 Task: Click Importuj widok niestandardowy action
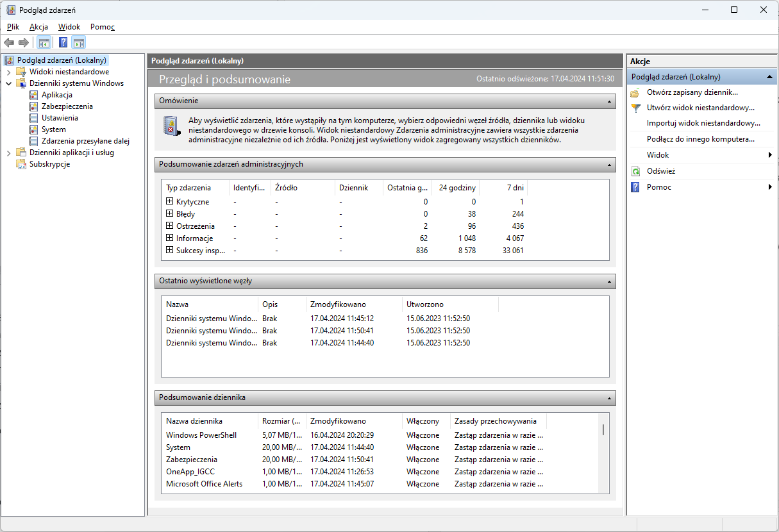click(703, 123)
